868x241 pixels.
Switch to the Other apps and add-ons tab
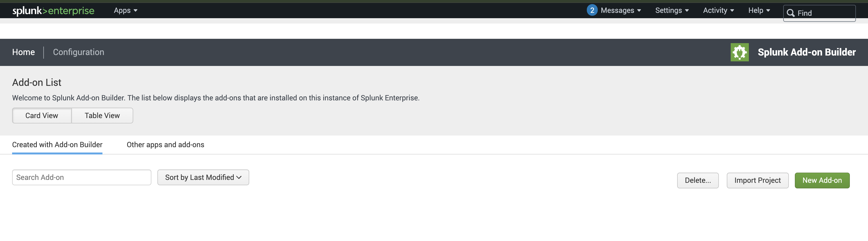[x=165, y=145]
